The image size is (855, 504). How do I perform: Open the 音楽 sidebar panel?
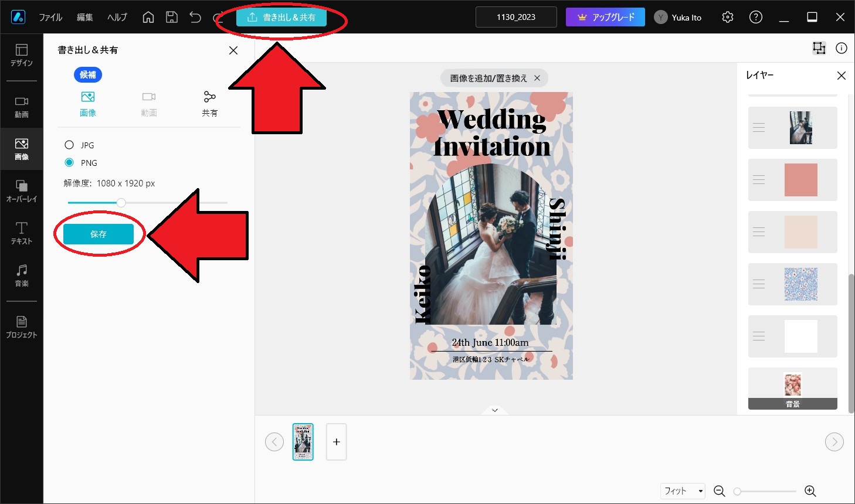(x=21, y=275)
